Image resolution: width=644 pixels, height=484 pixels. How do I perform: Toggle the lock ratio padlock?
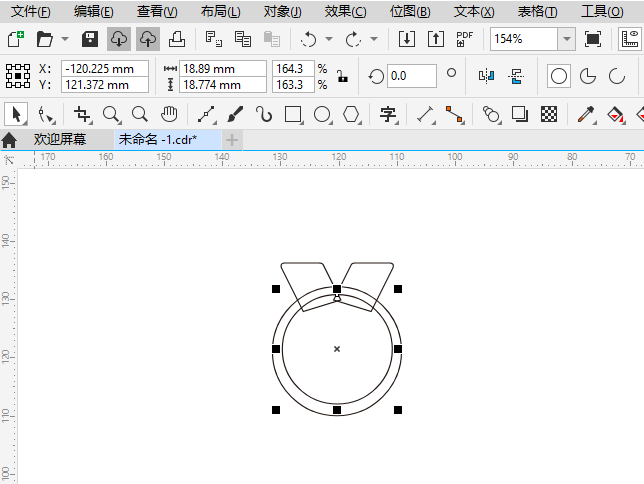[x=343, y=76]
